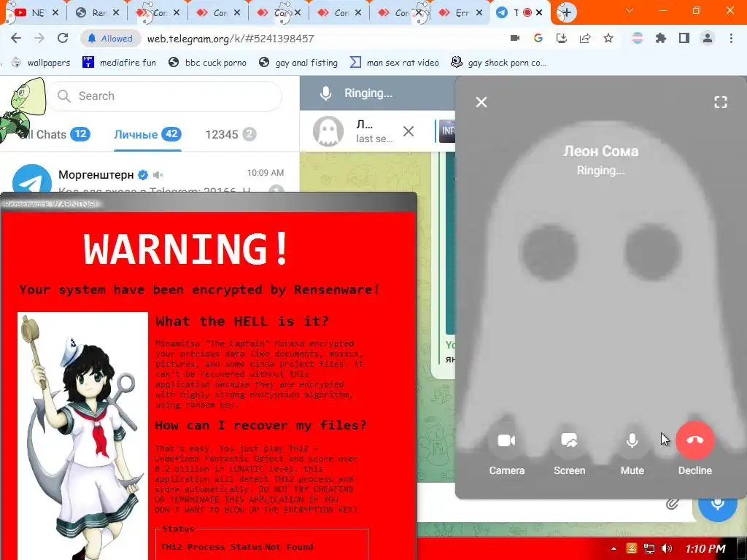Click the blue voice message button
This screenshot has height=560, width=747.
tap(718, 503)
